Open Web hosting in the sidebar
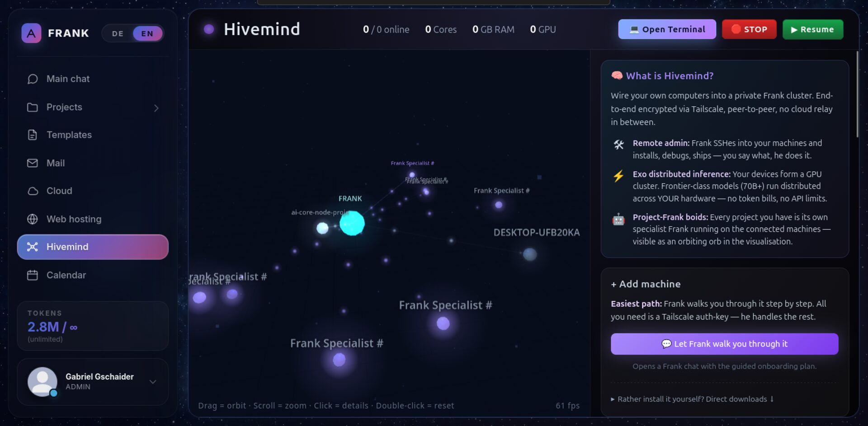 93,219
